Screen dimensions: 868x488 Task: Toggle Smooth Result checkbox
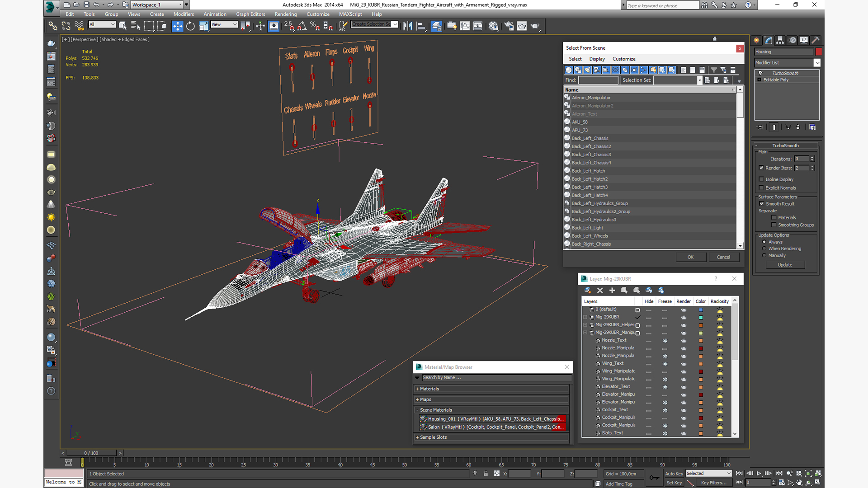tap(762, 204)
